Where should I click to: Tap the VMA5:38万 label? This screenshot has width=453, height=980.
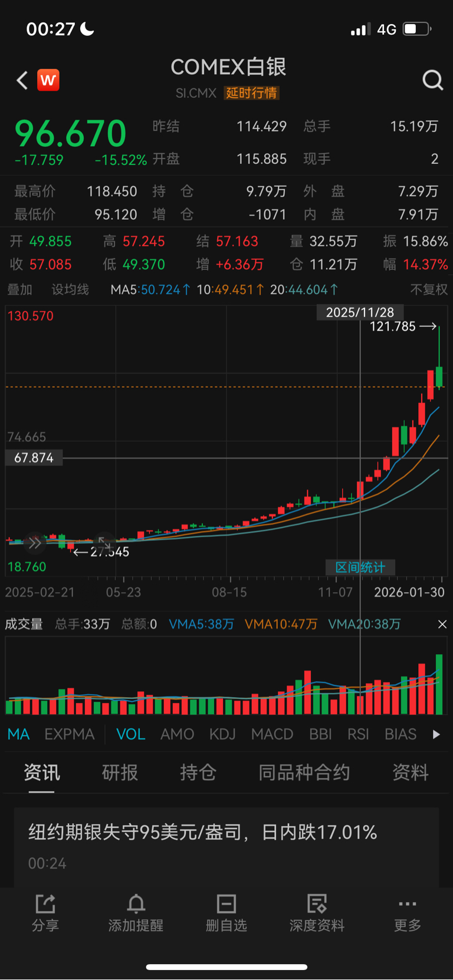(x=201, y=624)
